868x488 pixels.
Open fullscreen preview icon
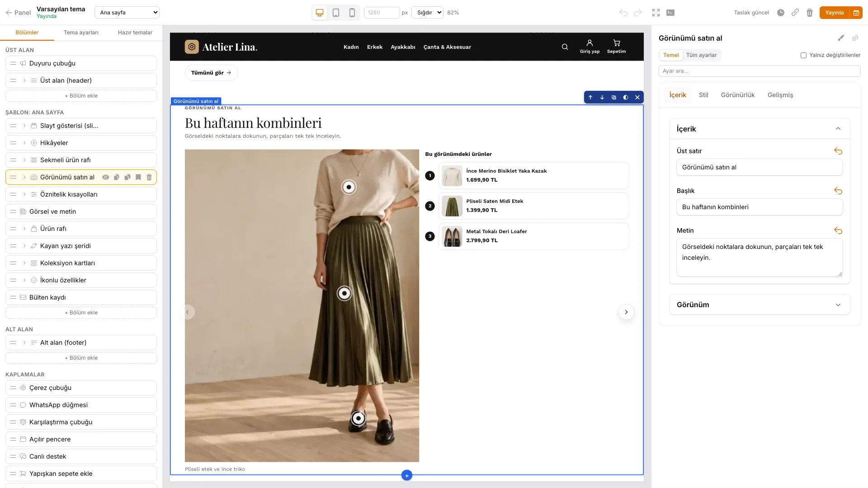pos(656,13)
